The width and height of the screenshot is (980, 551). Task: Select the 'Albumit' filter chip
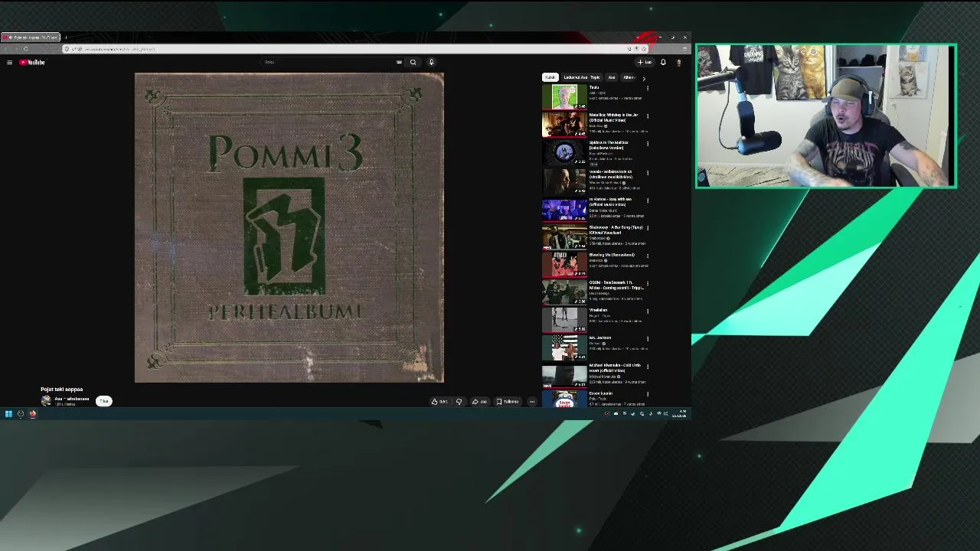coord(629,77)
